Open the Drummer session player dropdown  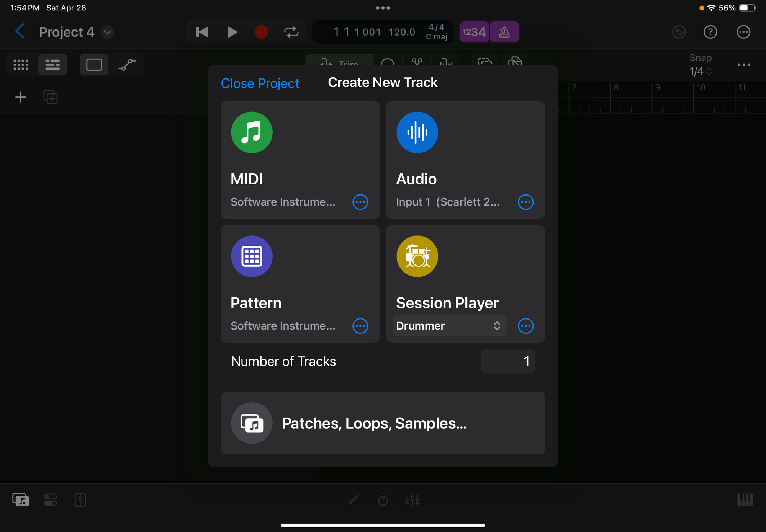[449, 326]
